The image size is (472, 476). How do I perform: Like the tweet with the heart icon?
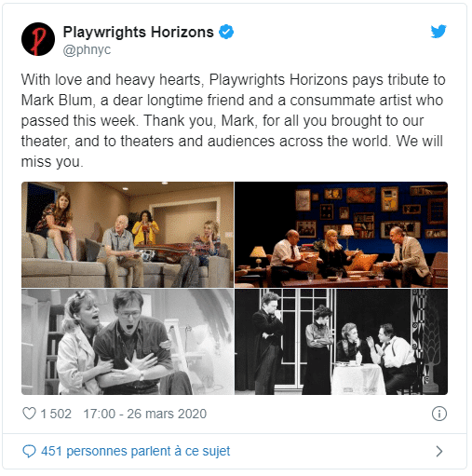coord(30,414)
